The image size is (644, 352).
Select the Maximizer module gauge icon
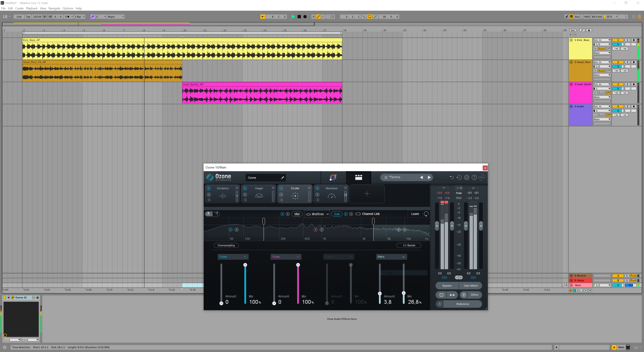332,196
